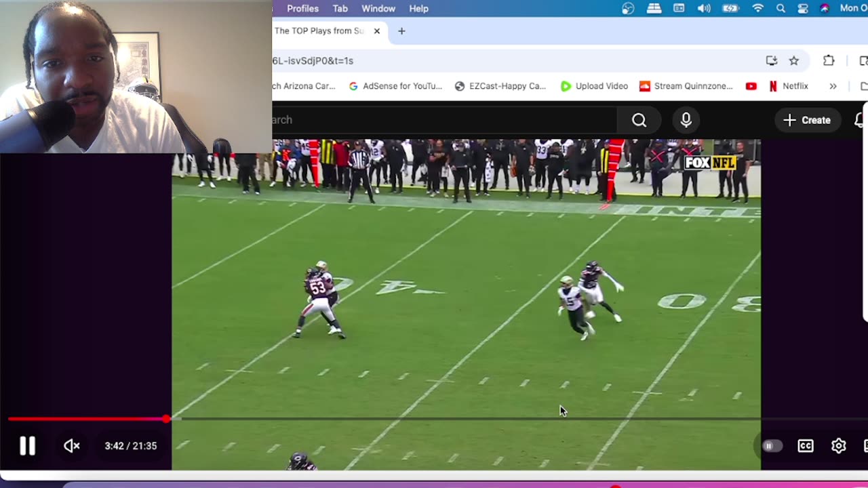
Task: Open Chrome extensions puzzle icon
Action: coord(829,61)
